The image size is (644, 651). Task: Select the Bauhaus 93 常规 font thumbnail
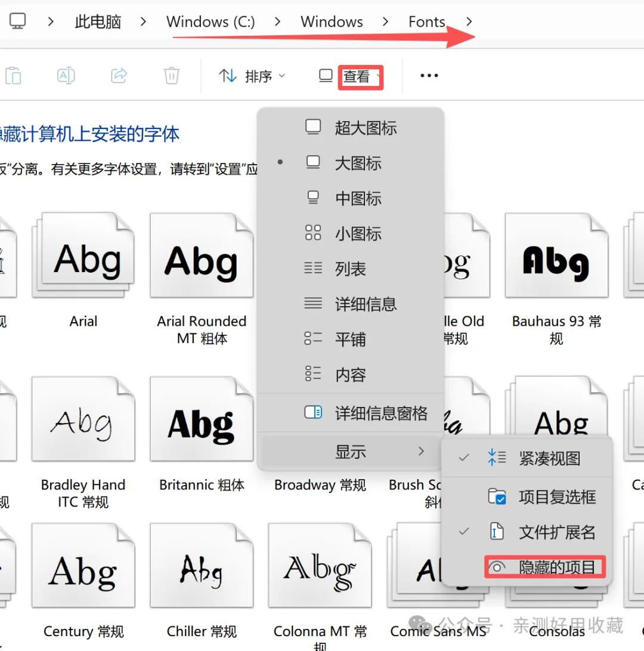click(x=556, y=255)
